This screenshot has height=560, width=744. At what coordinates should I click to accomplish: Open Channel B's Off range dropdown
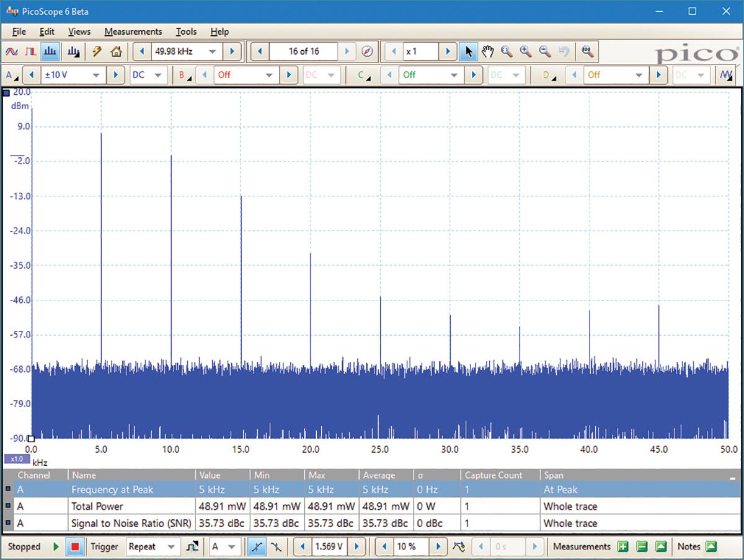[245, 74]
